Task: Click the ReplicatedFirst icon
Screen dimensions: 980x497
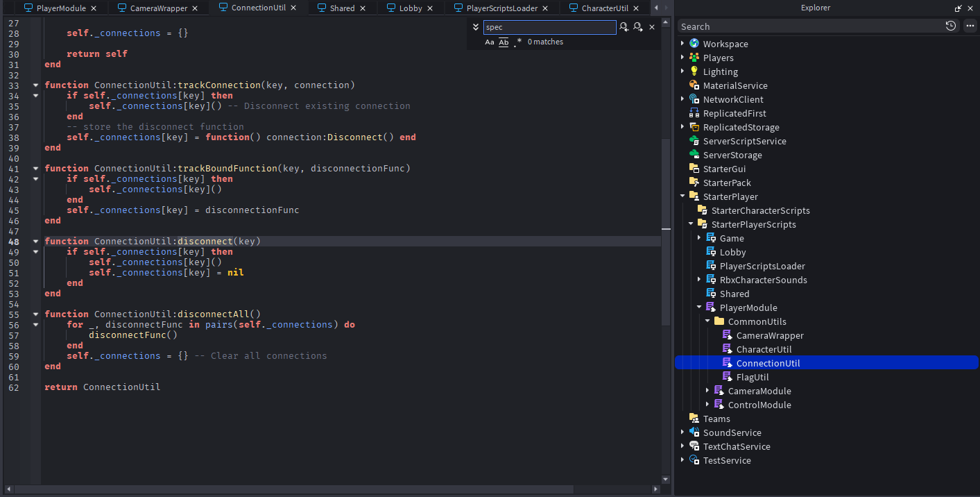Action: coord(694,112)
